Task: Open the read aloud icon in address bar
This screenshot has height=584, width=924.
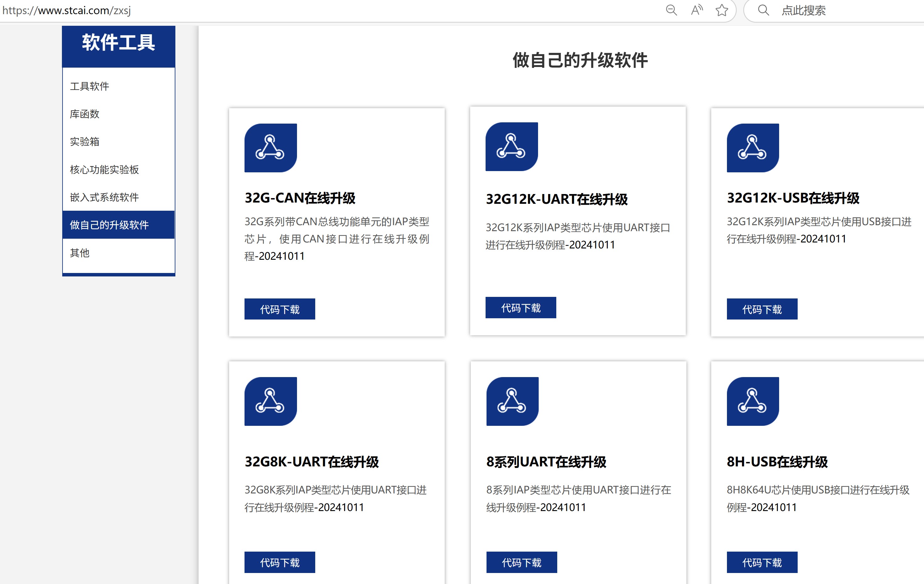Action: (x=696, y=10)
